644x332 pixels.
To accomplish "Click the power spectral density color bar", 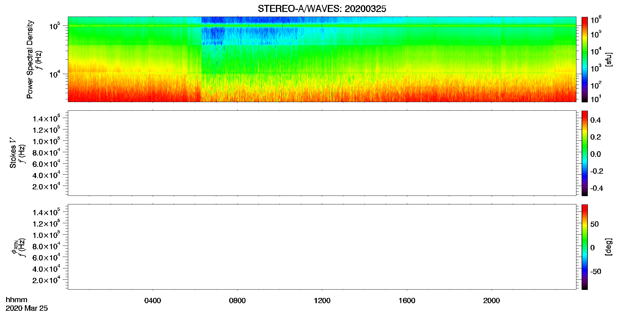I will coord(585,59).
